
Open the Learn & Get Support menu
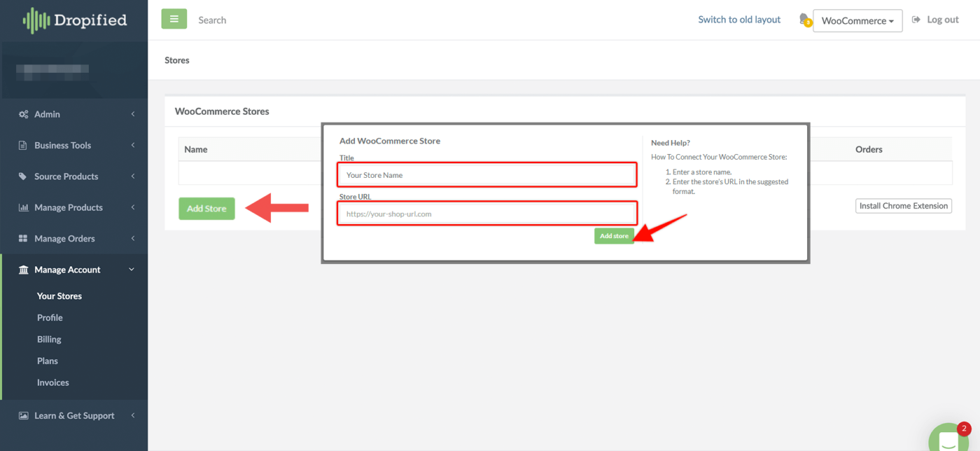coord(74,415)
